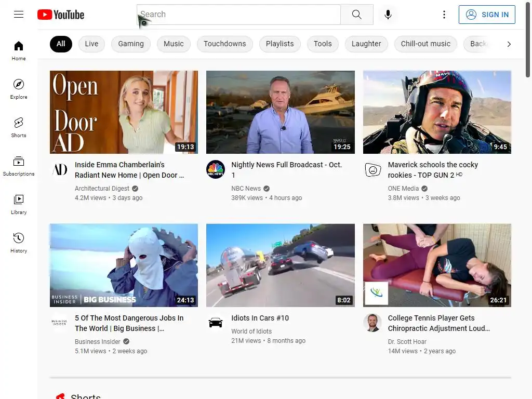532x399 pixels.
Task: Open the three-dot settings menu
Action: (444, 14)
